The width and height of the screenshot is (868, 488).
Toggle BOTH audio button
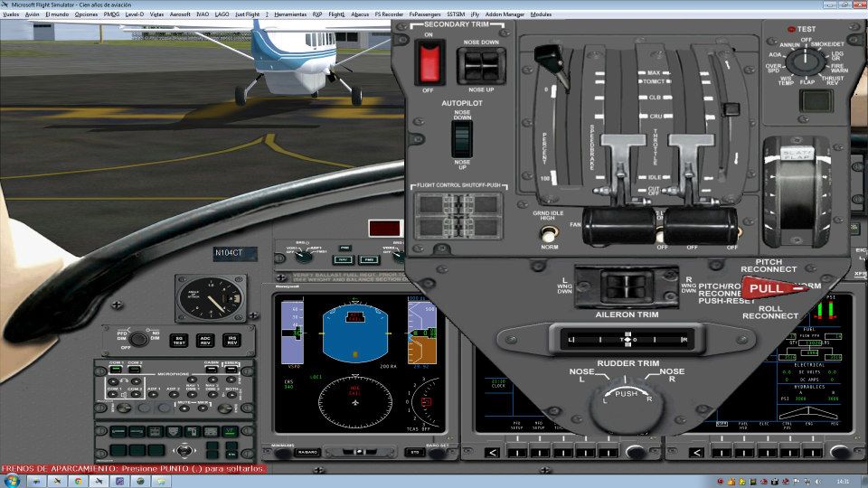tap(231, 395)
